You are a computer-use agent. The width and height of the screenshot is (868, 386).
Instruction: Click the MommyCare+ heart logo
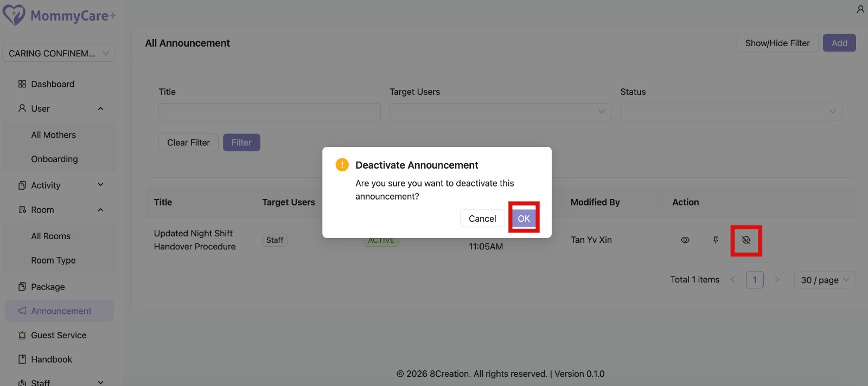coord(14,15)
